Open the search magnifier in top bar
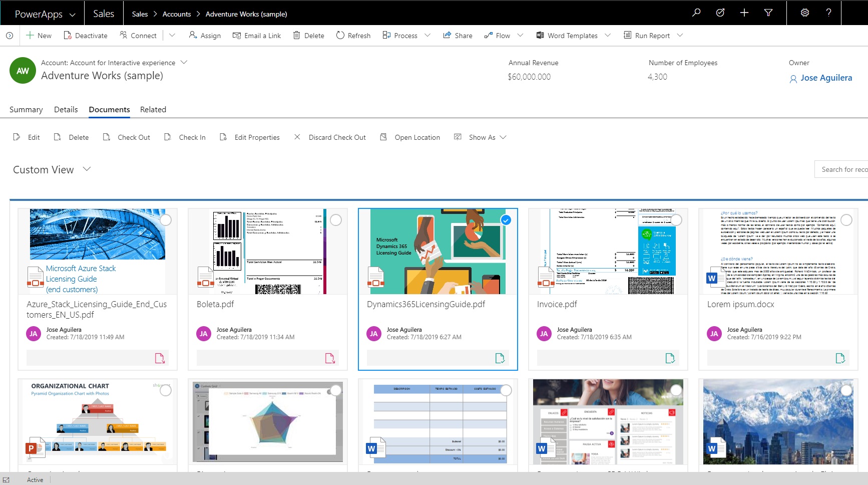The width and height of the screenshot is (868, 485). tap(696, 13)
